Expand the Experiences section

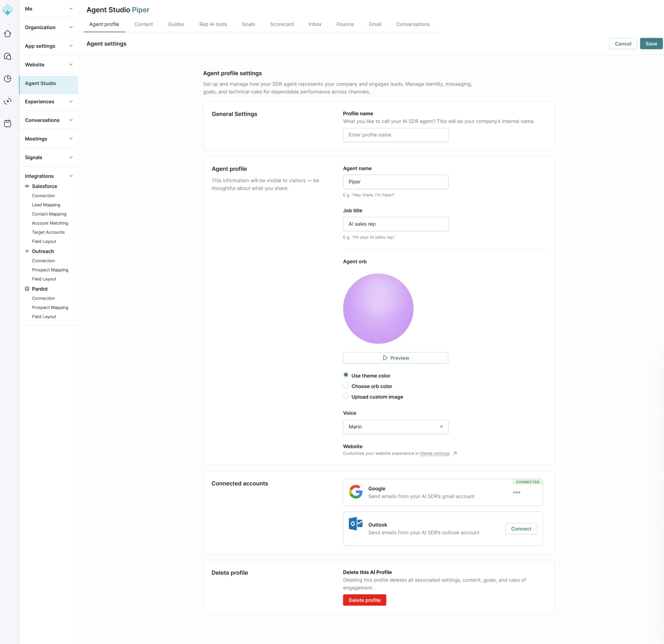coord(49,102)
